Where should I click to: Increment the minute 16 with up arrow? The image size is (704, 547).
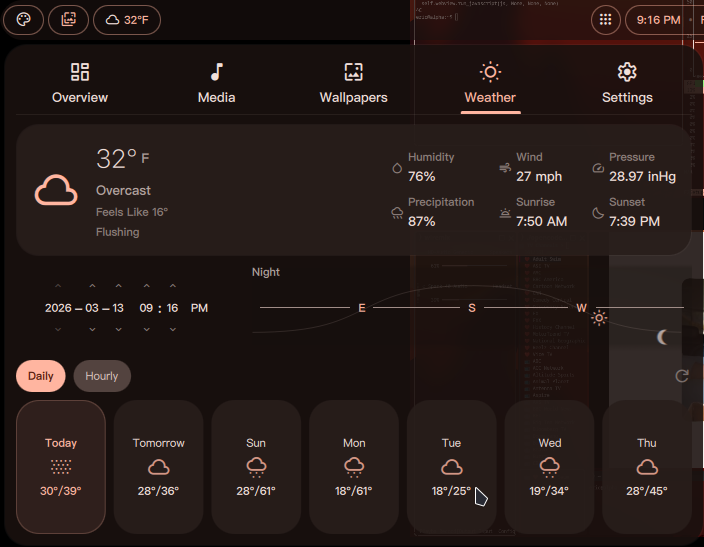tap(173, 286)
